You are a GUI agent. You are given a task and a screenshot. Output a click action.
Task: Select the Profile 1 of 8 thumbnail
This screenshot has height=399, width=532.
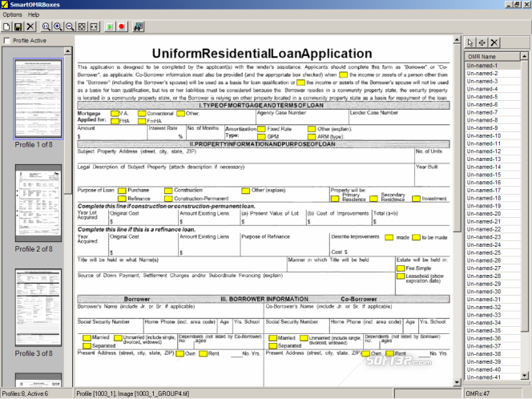(x=38, y=99)
